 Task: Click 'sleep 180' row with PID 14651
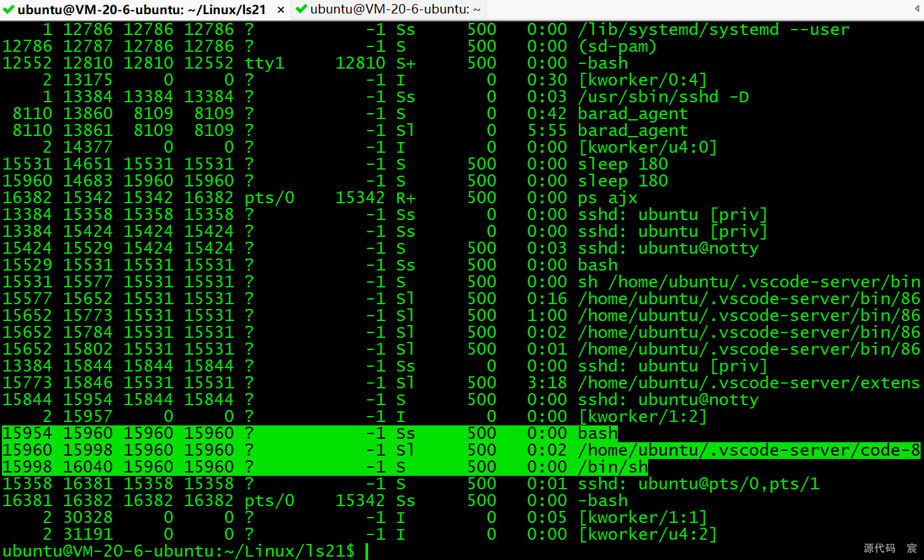[335, 164]
